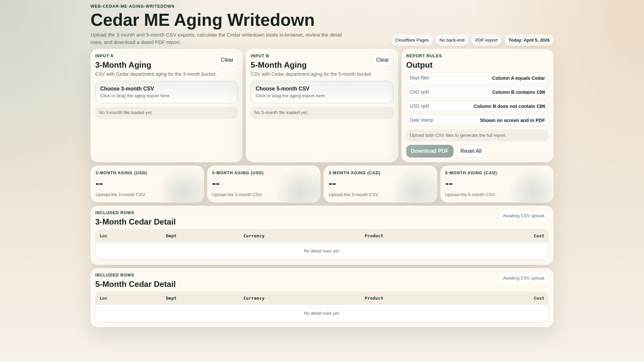This screenshot has width=644, height=362.
Task: Click Currency header in 3-Month Cedar Detail table
Action: 254,236
